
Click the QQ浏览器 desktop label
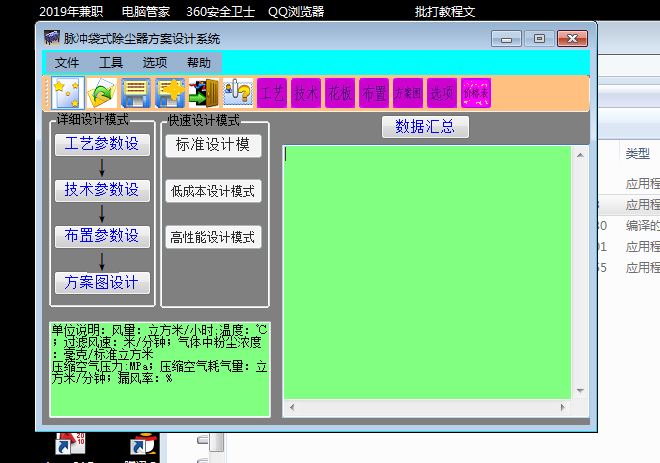[296, 11]
